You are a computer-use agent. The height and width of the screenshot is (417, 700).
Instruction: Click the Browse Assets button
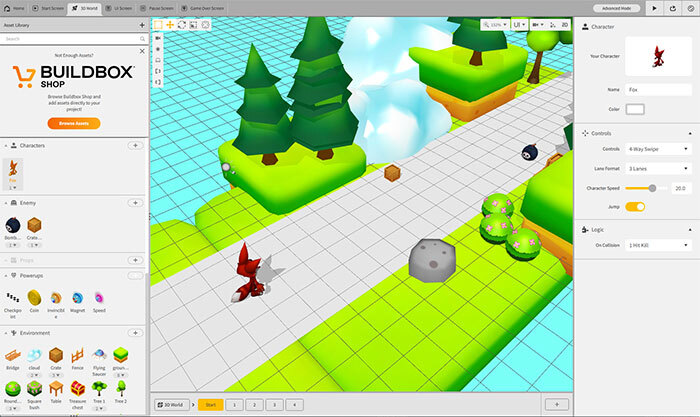(73, 122)
